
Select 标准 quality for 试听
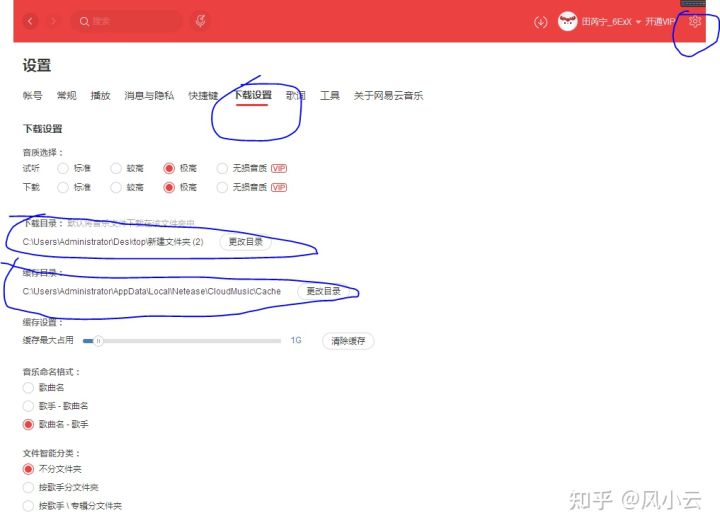click(x=63, y=169)
